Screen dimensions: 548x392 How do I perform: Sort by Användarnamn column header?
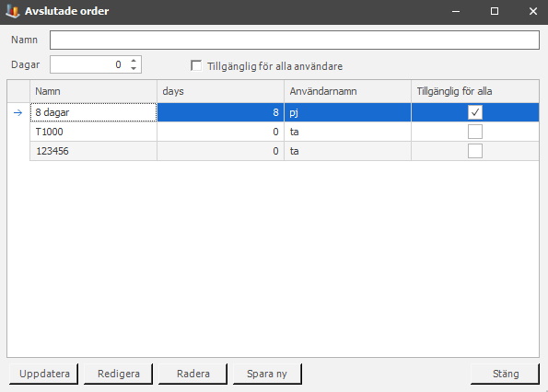tap(348, 91)
